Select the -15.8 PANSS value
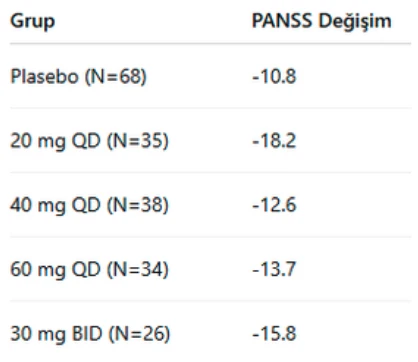This screenshot has width=418, height=362. pyautogui.click(x=274, y=334)
